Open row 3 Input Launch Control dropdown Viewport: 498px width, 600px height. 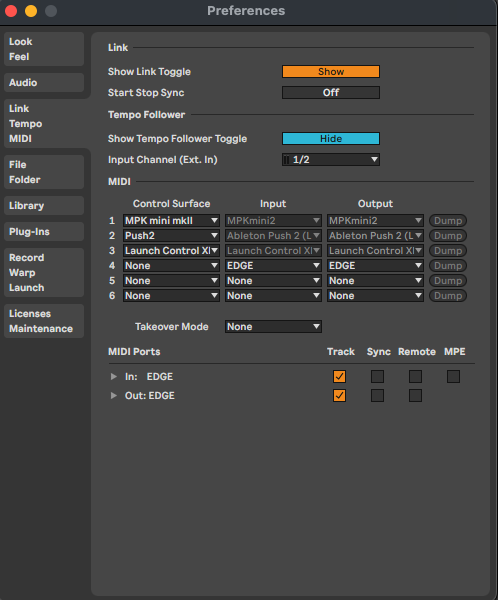(x=273, y=251)
